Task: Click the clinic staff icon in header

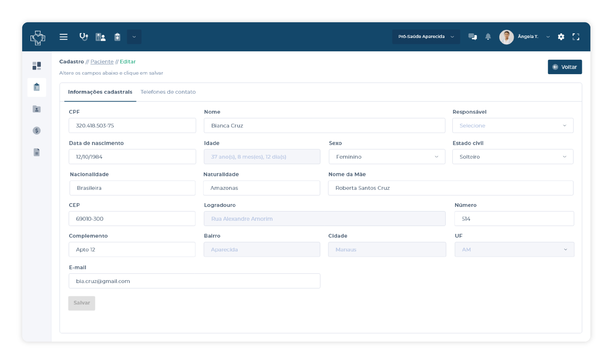Action: (100, 37)
